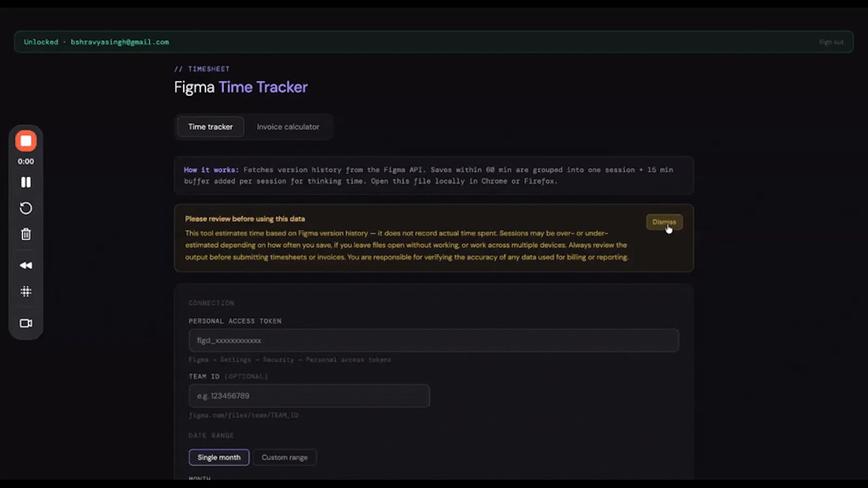Dismiss the review warning notice

coord(664,222)
